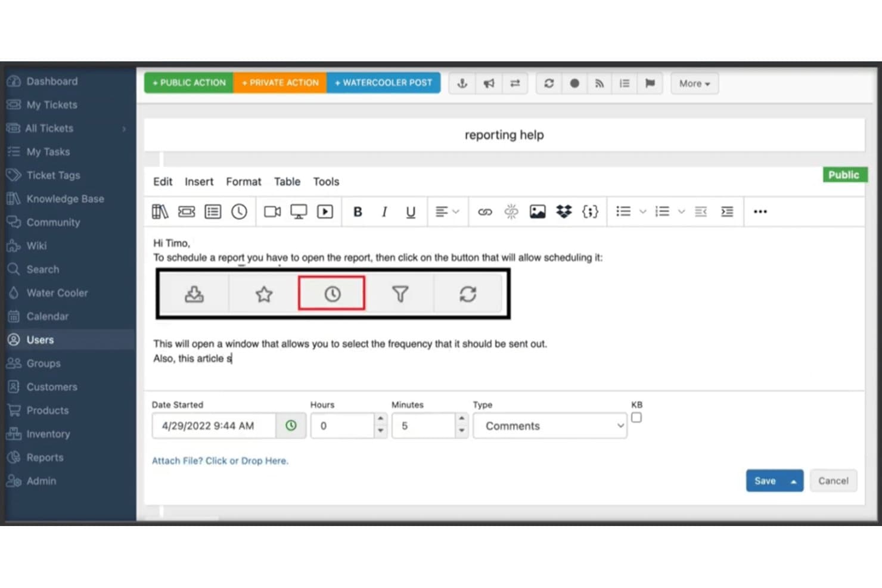
Task: Open the Insert menu
Action: [199, 182]
